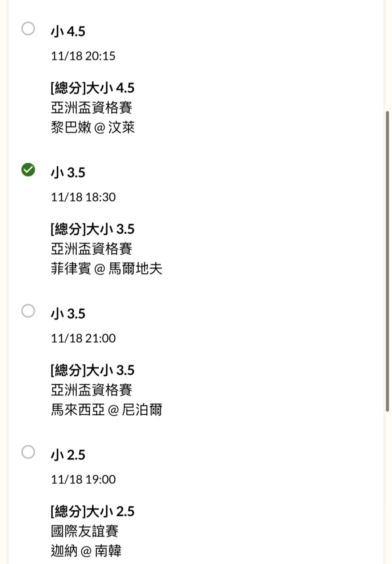
Task: Tap the 小 4.5 option label
Action: (x=68, y=32)
